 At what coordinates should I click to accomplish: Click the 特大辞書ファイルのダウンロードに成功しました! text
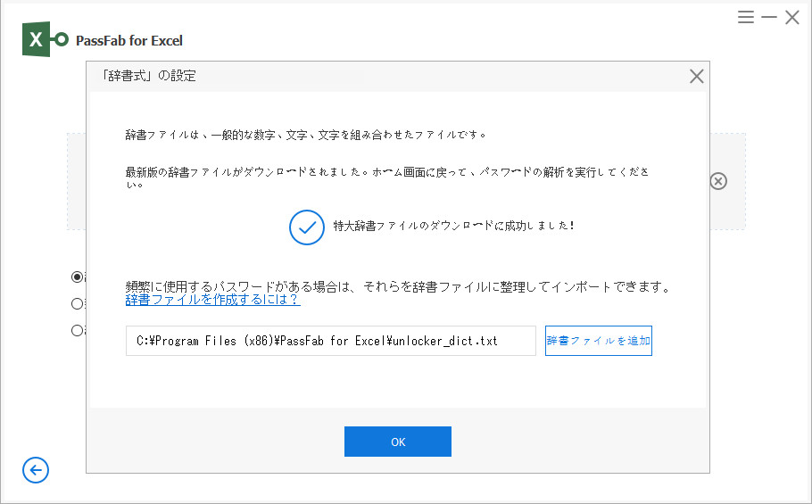(453, 226)
